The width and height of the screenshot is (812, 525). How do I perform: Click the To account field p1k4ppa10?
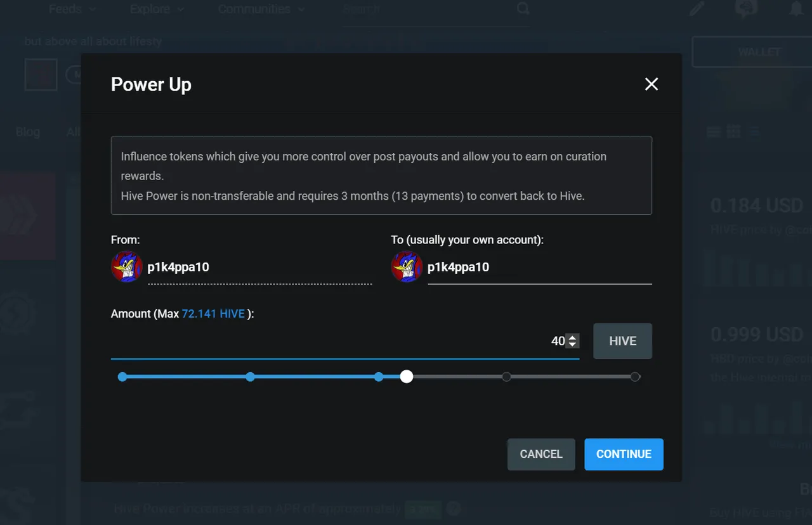(x=540, y=267)
